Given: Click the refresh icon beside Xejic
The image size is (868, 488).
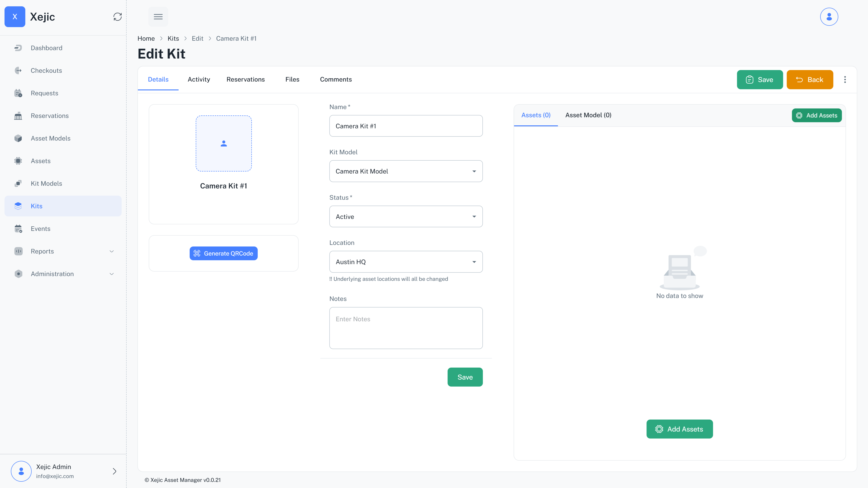Looking at the screenshot, I should [117, 17].
